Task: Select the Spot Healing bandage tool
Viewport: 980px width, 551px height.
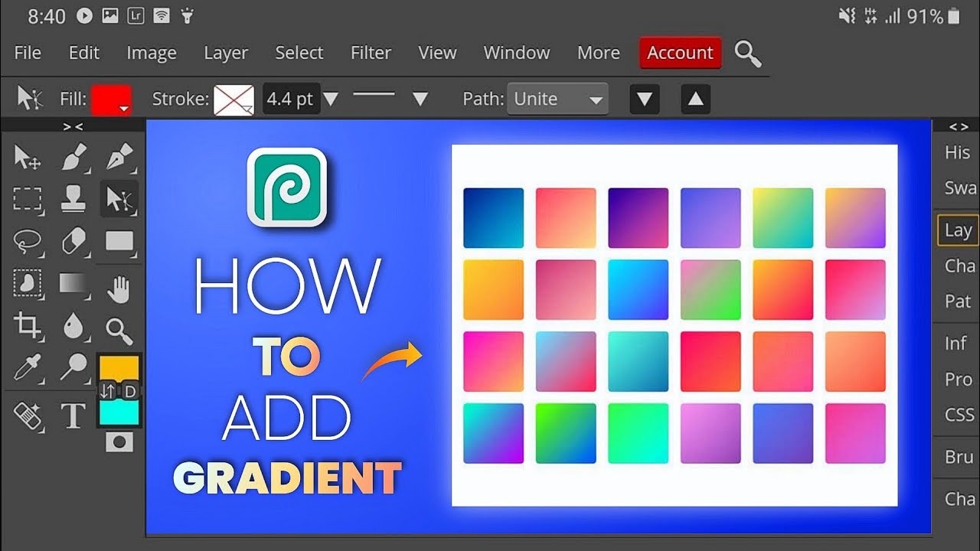Action: (x=28, y=416)
